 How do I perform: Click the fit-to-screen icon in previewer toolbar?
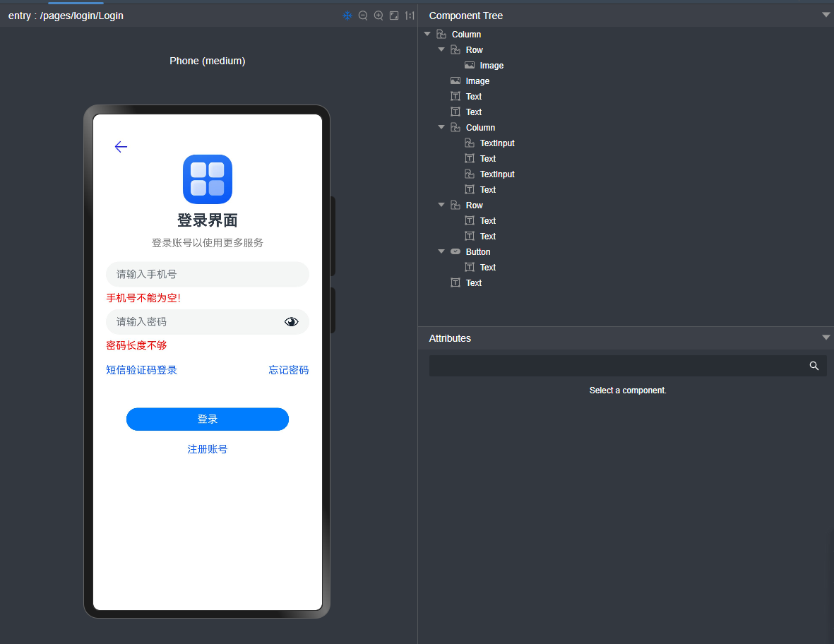[x=394, y=15]
